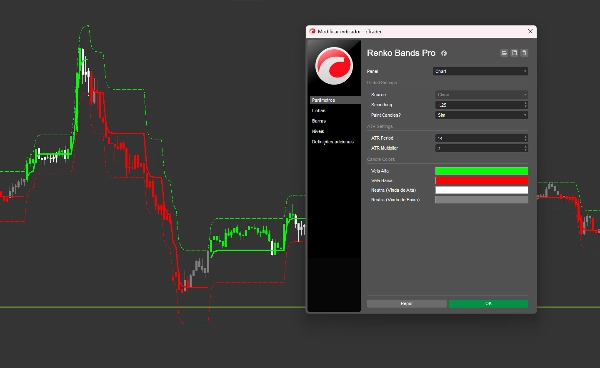
Task: Click the ATR Period label
Action: tap(382, 138)
